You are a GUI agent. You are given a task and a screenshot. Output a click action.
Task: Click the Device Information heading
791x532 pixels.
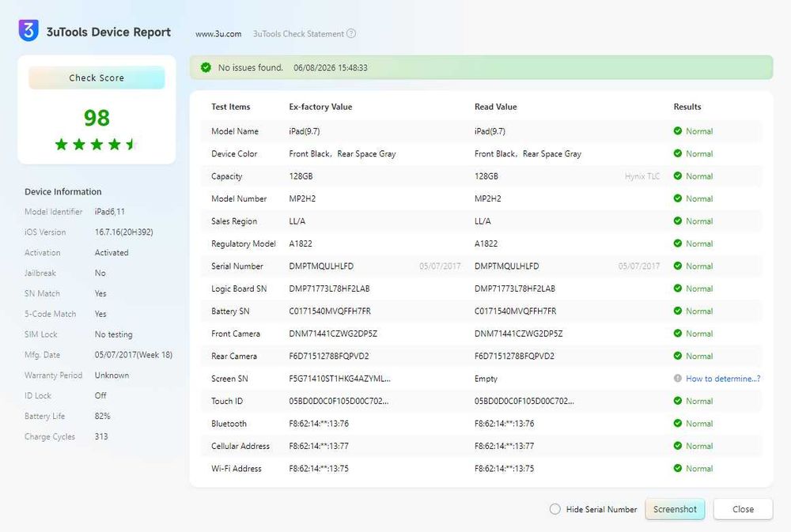63,191
